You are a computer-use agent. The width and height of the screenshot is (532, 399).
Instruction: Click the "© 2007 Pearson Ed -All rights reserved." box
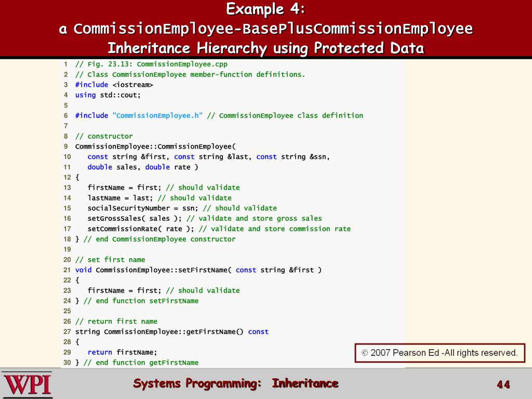coord(440,353)
